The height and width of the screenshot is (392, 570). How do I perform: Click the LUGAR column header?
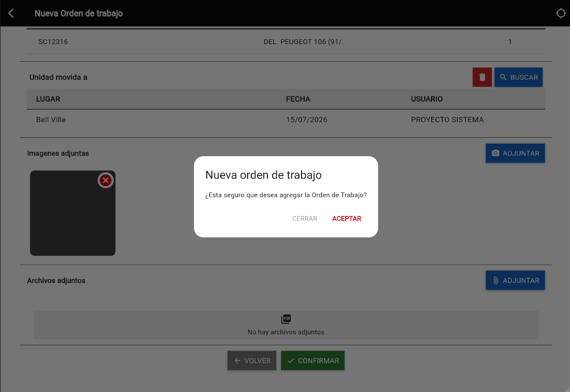coord(48,99)
